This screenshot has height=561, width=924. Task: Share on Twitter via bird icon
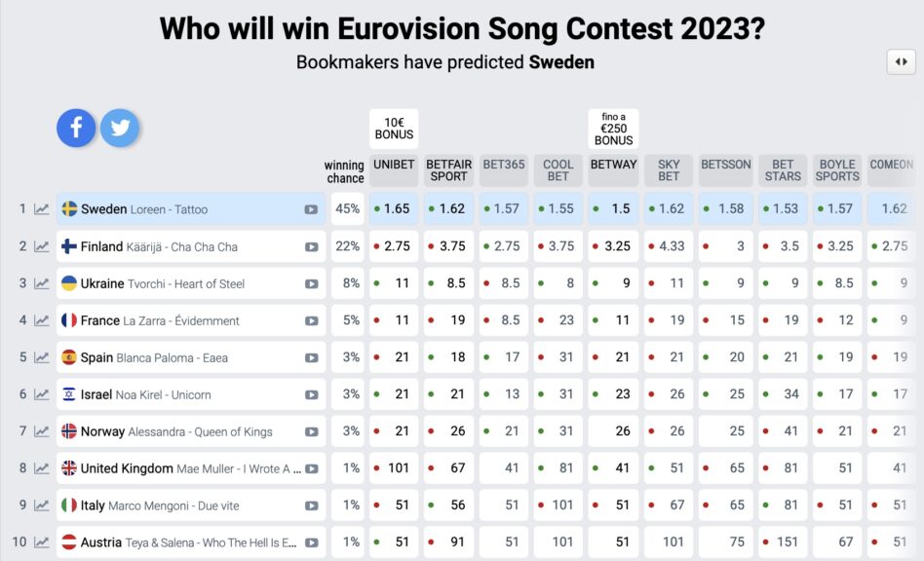pos(120,128)
